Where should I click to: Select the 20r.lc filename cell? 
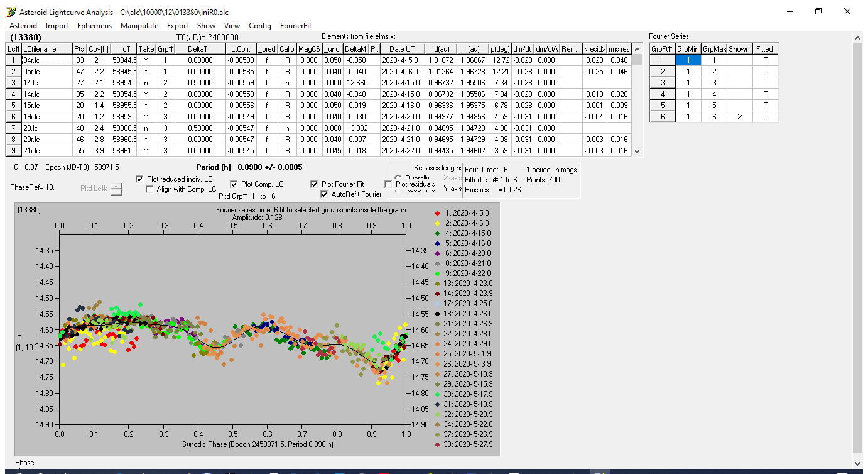[x=46, y=140]
